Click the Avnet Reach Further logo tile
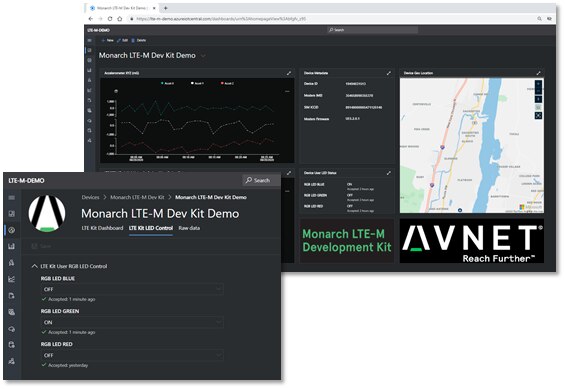The width and height of the screenshot is (565, 389). (472, 241)
